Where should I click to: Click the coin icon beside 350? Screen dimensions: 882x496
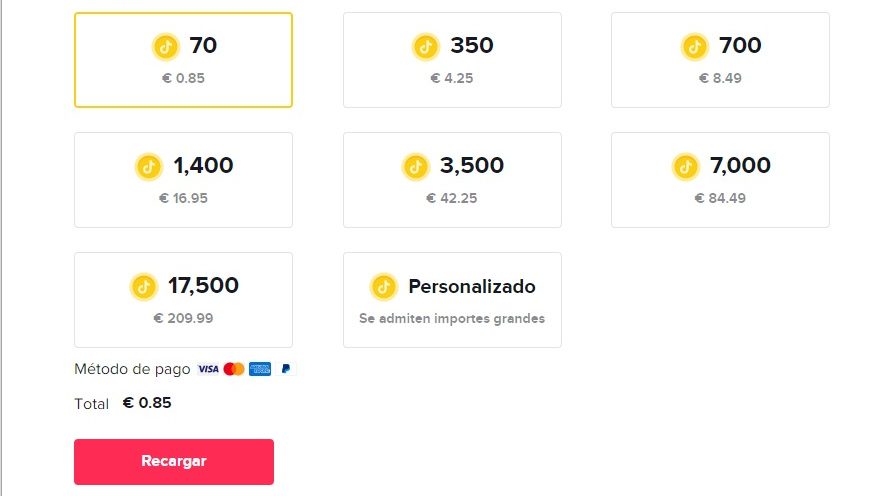click(426, 46)
